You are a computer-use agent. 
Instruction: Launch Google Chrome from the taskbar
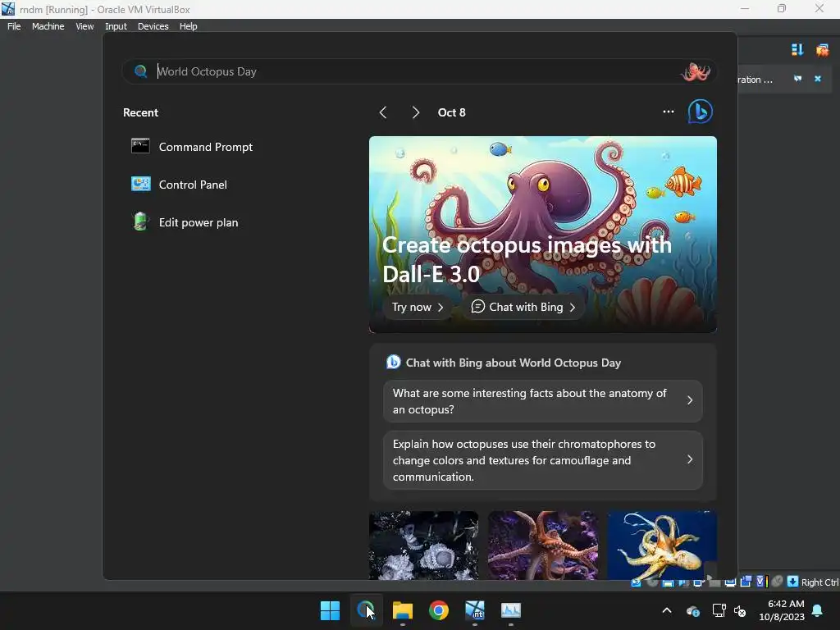(x=439, y=610)
